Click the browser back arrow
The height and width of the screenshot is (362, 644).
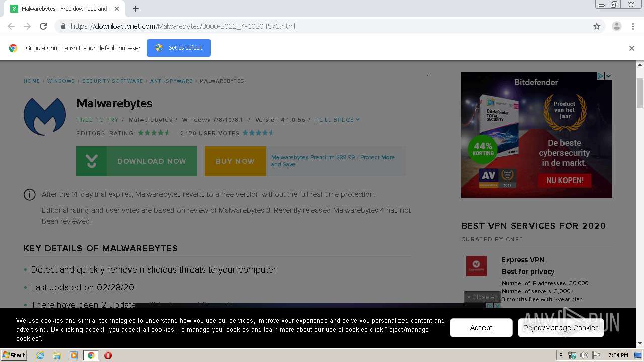(x=11, y=26)
